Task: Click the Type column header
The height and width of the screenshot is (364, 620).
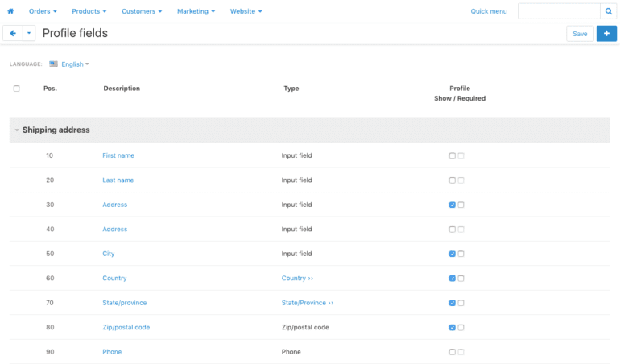Action: (x=291, y=89)
